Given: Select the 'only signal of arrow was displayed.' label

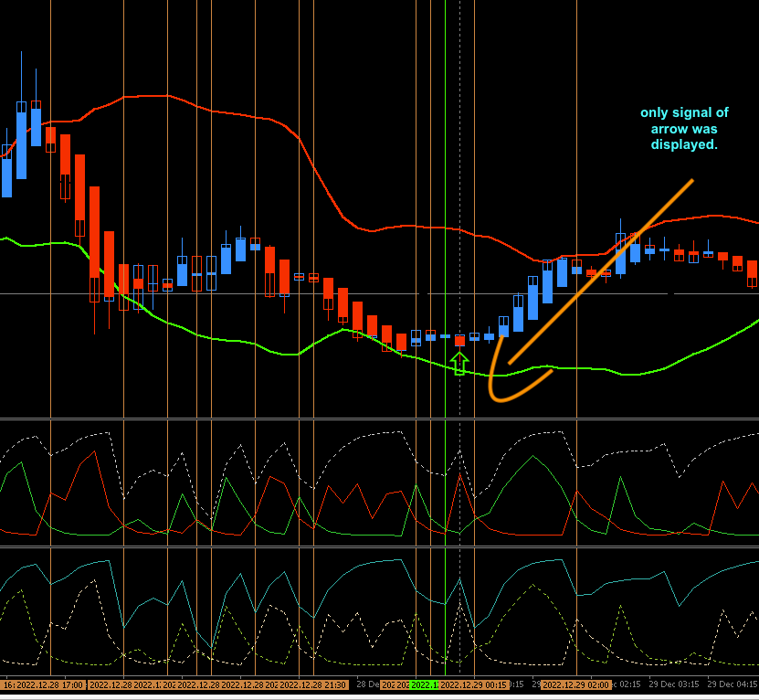Looking at the screenshot, I should click(x=684, y=128).
